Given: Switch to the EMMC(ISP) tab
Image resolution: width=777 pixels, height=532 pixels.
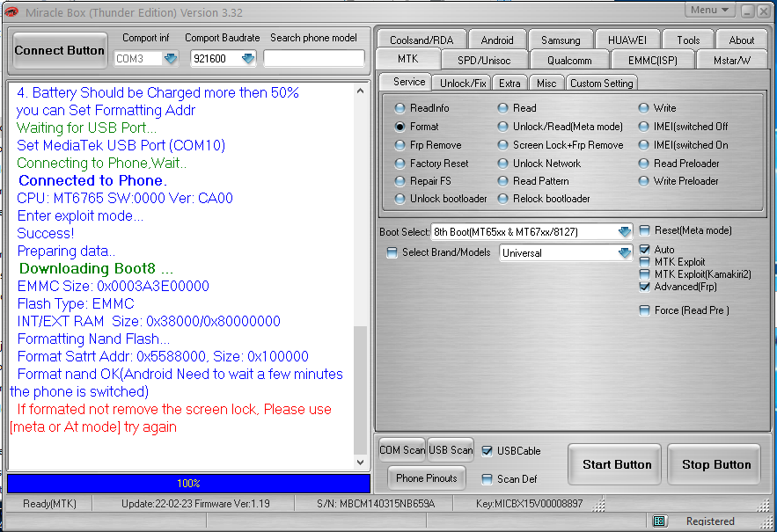Looking at the screenshot, I should 653,60.
